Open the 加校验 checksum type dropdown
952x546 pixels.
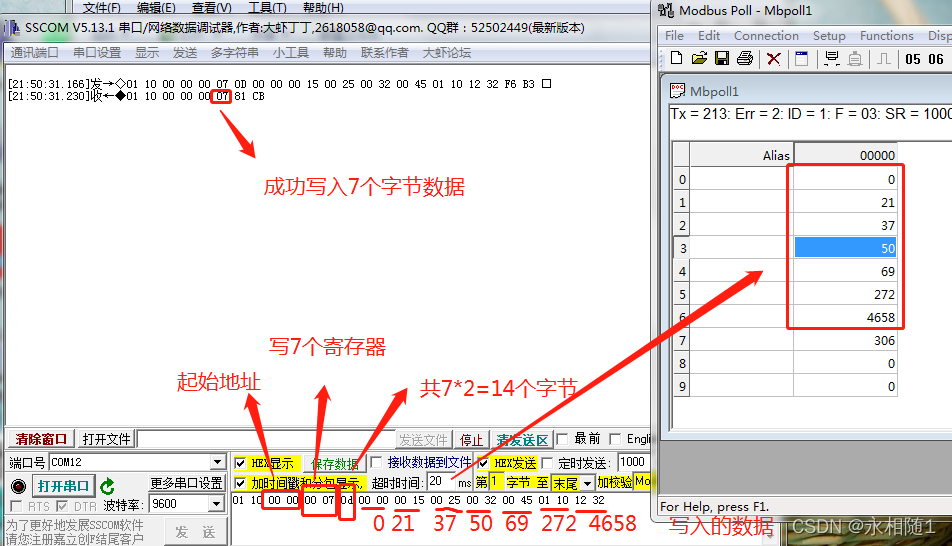(x=642, y=482)
